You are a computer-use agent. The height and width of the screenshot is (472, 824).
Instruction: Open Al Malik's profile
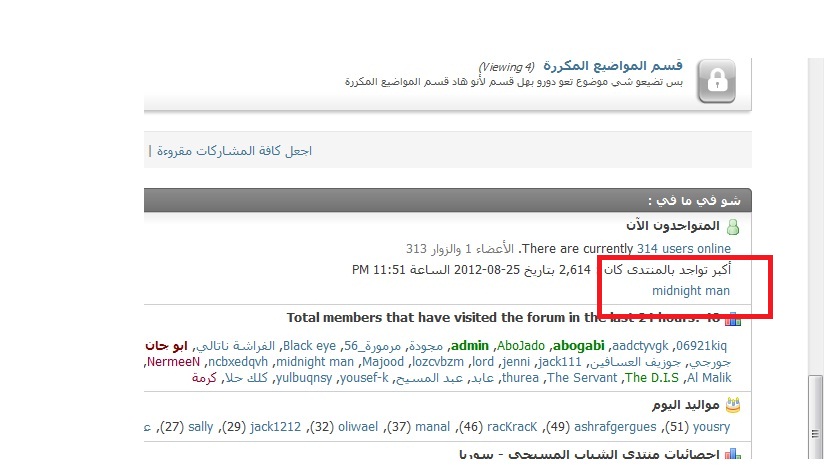point(709,378)
